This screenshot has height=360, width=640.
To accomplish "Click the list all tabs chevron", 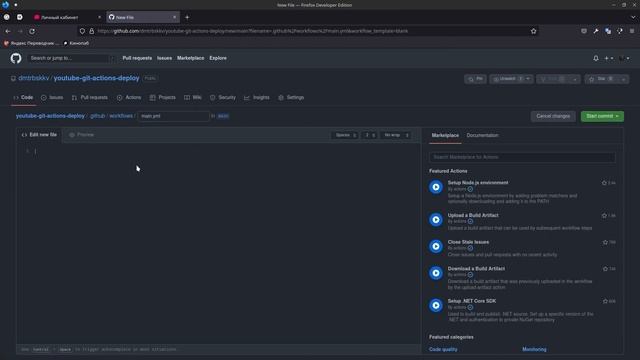I will click(633, 17).
